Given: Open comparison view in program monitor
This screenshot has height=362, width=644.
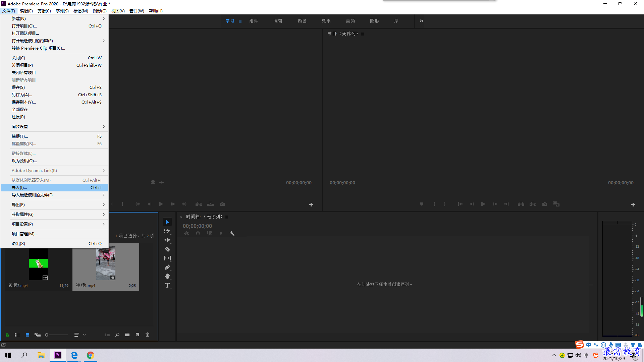Looking at the screenshot, I should [556, 204].
